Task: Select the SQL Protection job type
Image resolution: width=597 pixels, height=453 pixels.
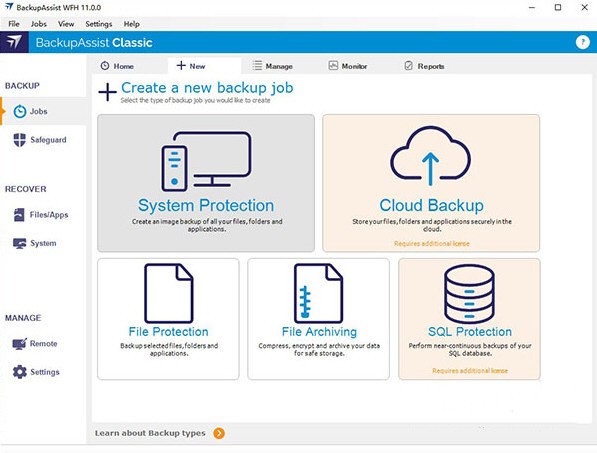Action: click(469, 319)
